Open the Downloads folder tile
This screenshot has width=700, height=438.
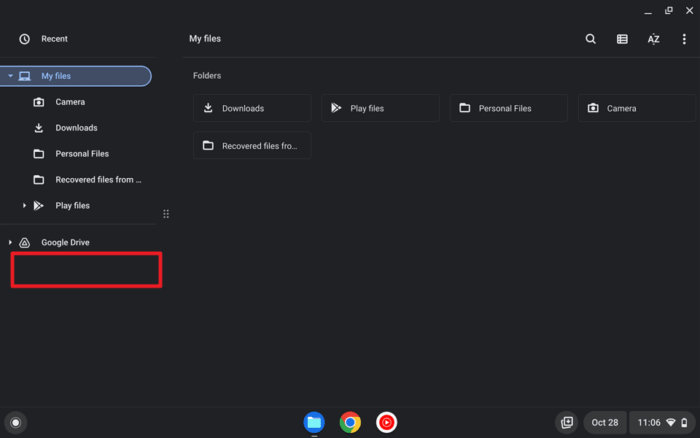(x=252, y=108)
